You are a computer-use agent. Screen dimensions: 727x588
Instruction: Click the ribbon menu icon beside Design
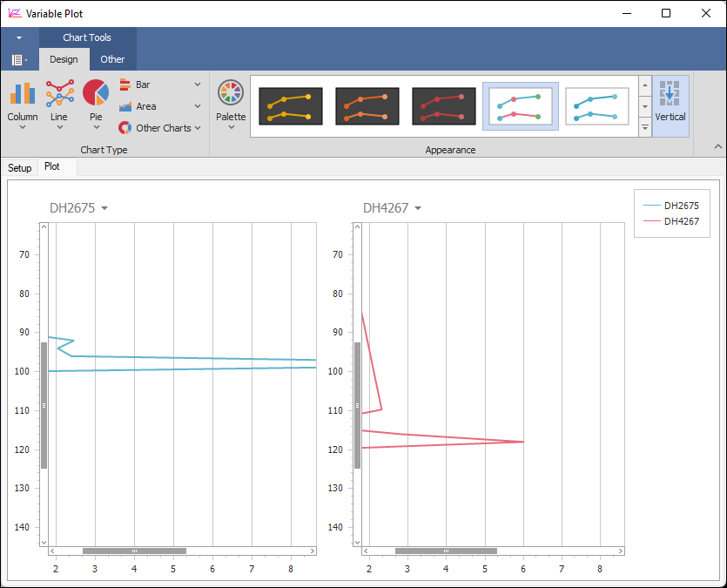pyautogui.click(x=18, y=59)
